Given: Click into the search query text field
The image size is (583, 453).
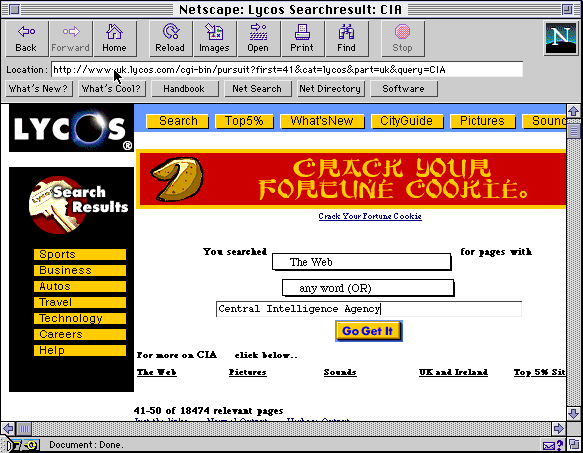Looking at the screenshot, I should 368,309.
